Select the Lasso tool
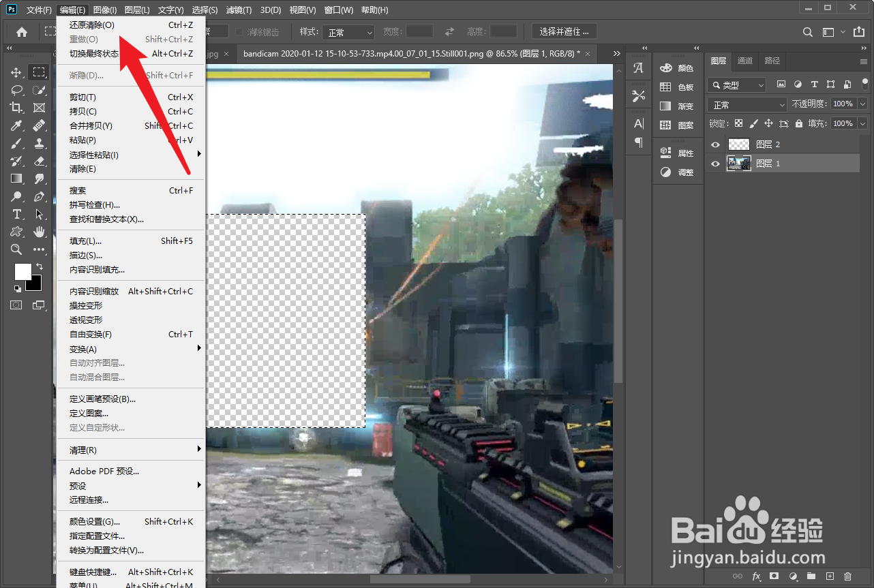 tap(16, 90)
